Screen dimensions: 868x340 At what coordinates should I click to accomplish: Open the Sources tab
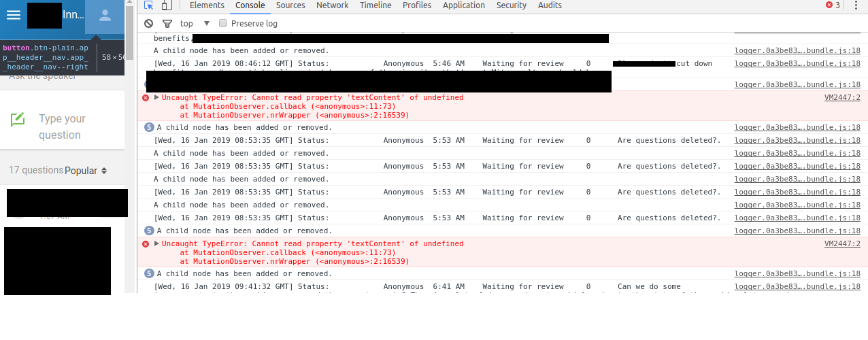pyautogui.click(x=290, y=5)
